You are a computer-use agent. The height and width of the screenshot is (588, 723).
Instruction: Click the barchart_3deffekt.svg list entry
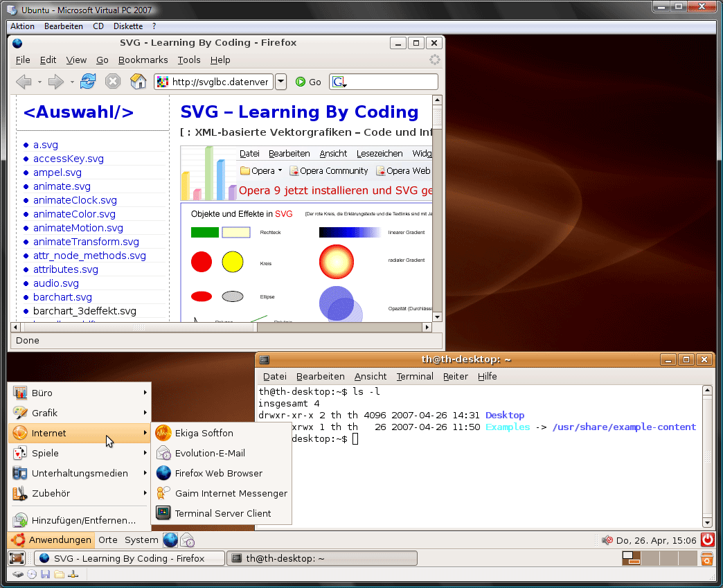pyautogui.click(x=84, y=311)
